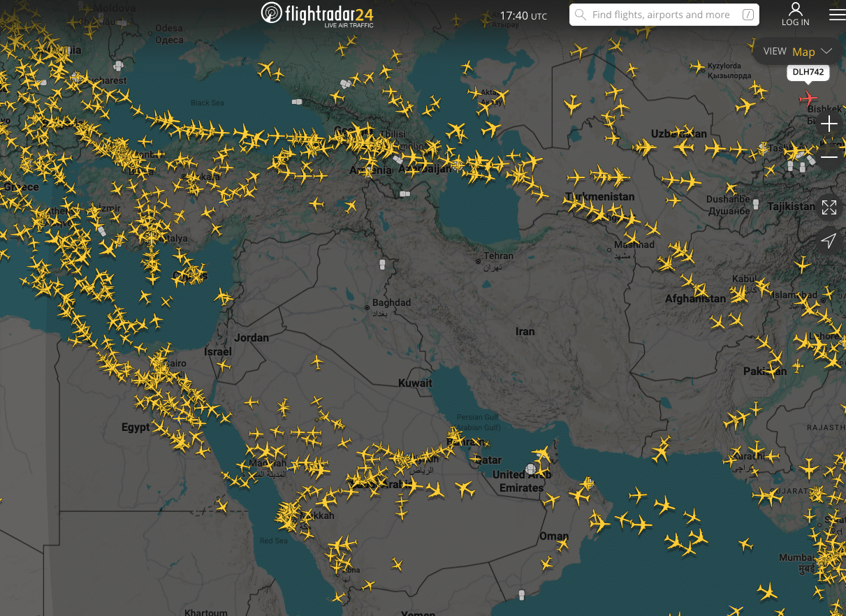The image size is (846, 616).
Task: Click the magnifying glass search icon
Action: 581,15
